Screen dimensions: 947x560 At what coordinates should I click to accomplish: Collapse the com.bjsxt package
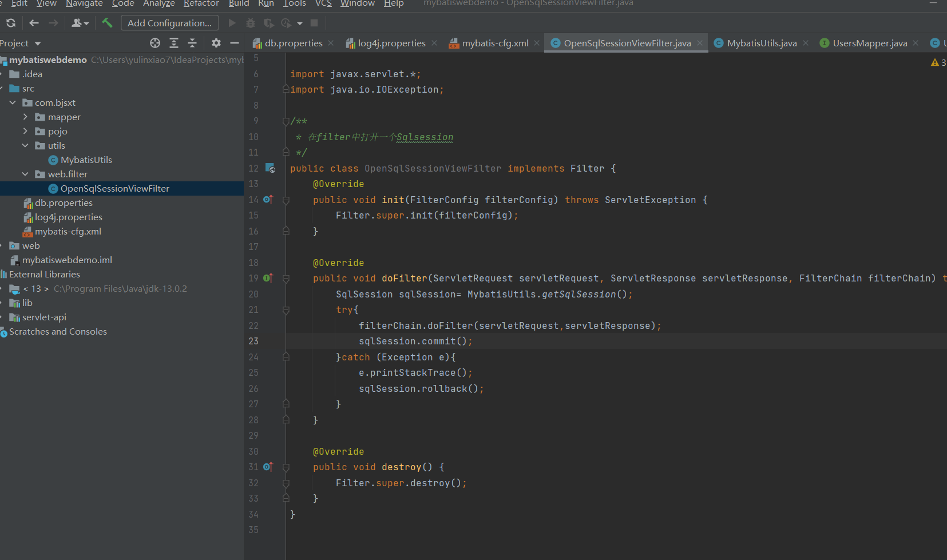pos(13,102)
